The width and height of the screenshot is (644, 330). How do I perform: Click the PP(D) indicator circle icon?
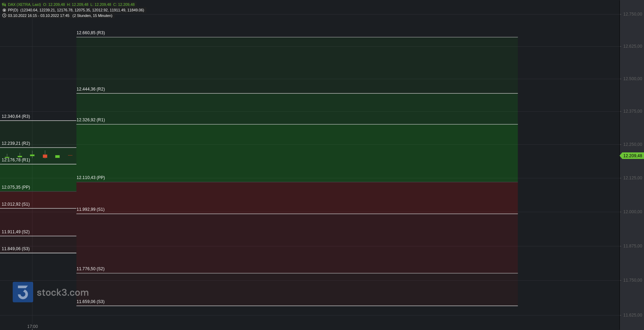point(4,10)
